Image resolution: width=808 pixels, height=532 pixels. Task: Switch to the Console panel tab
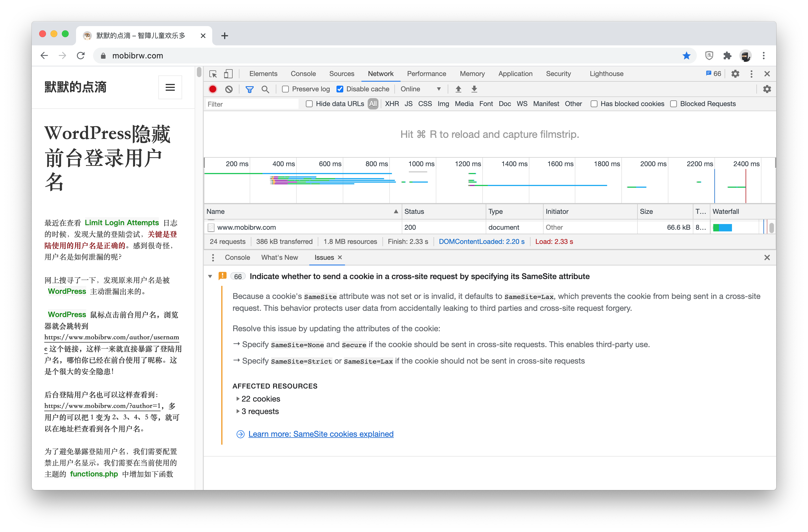pyautogui.click(x=303, y=74)
